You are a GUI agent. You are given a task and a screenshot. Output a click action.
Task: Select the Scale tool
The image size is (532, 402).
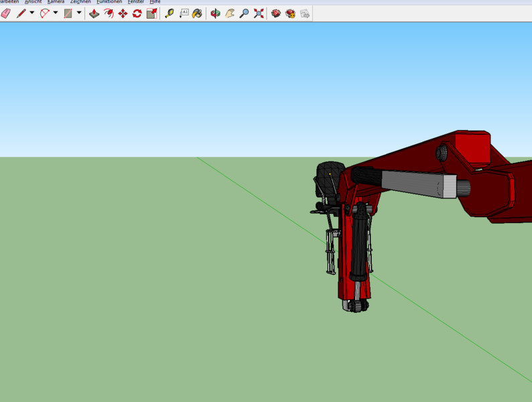(152, 13)
